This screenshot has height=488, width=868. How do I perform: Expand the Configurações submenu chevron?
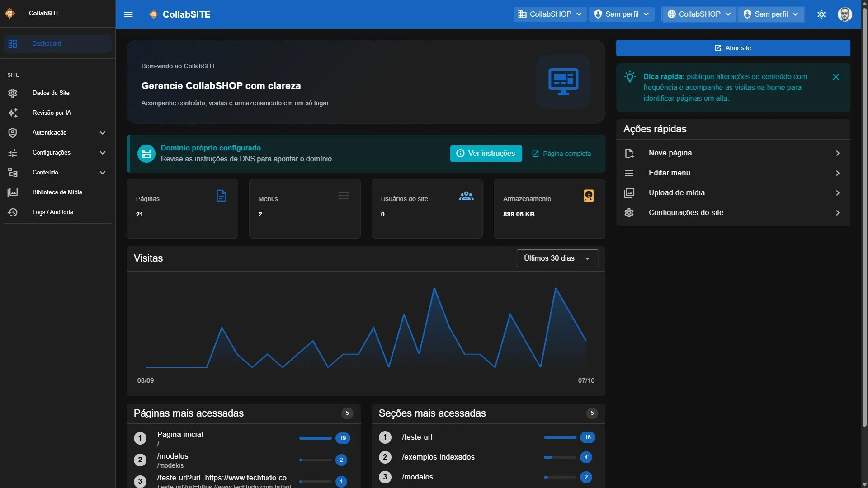[x=103, y=153]
